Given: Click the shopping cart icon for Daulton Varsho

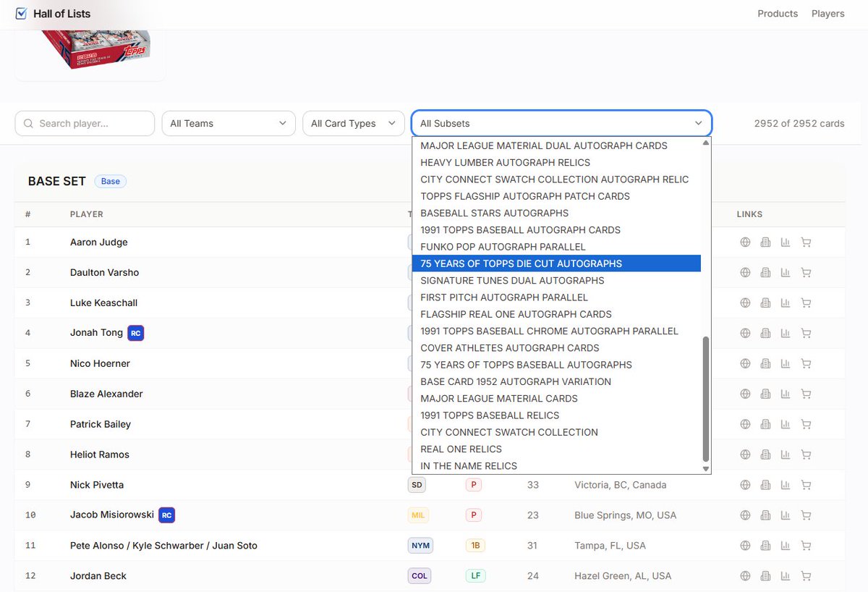Looking at the screenshot, I should (806, 273).
